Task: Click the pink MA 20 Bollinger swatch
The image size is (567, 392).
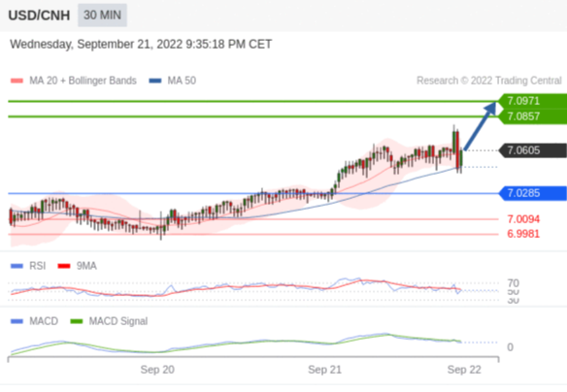Action: tap(17, 81)
